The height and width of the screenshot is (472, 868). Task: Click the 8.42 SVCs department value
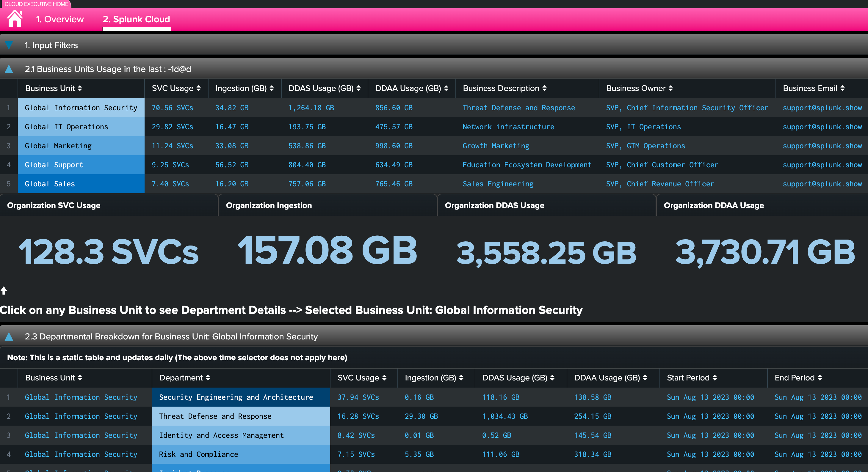(356, 435)
